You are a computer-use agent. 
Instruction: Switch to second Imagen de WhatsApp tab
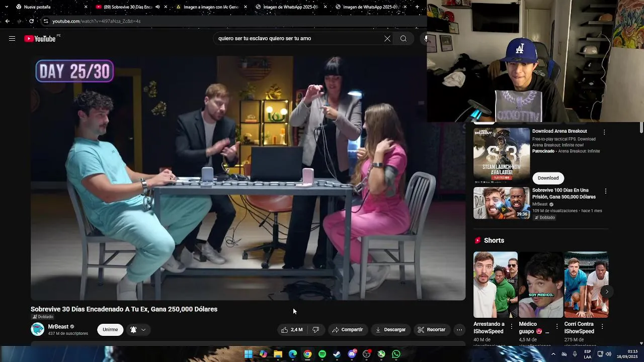click(370, 7)
